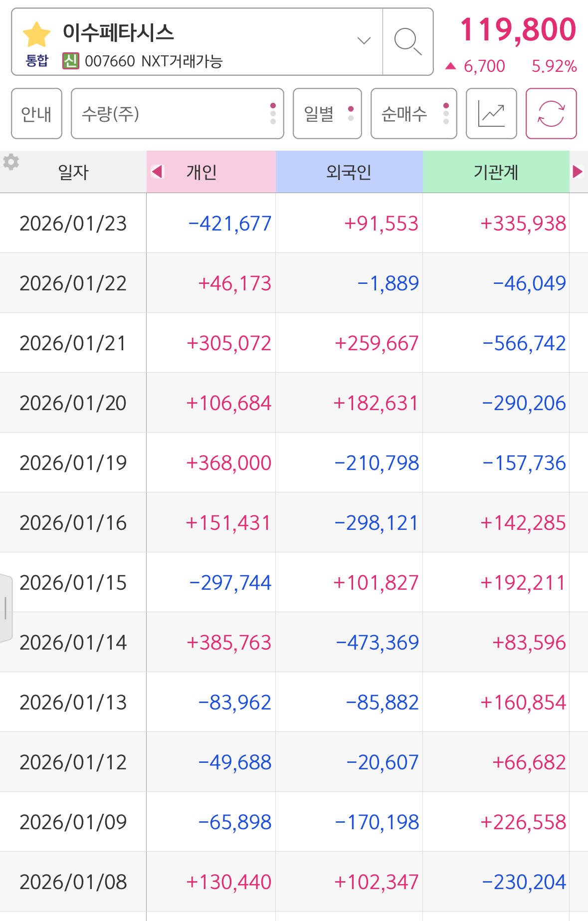Click the yellow favorite star icon
Image resolution: width=588 pixels, height=921 pixels.
pyautogui.click(x=36, y=34)
